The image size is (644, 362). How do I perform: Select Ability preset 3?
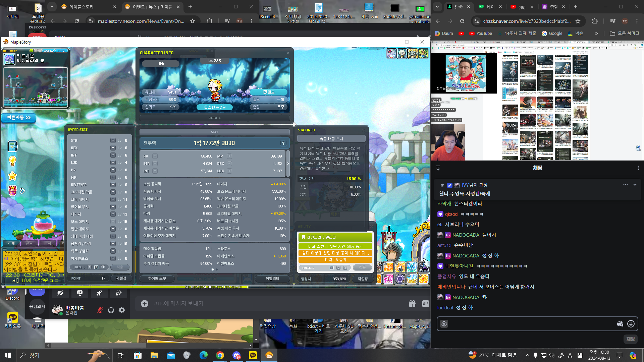coord(345,268)
